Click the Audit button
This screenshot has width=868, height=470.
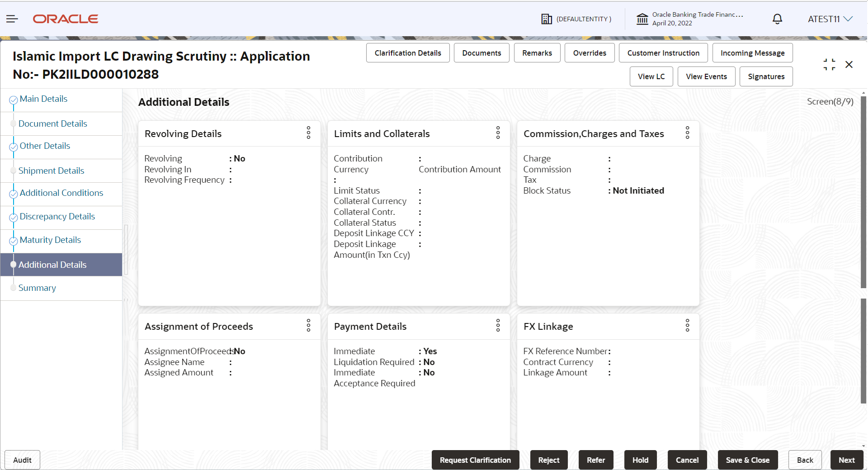22,460
